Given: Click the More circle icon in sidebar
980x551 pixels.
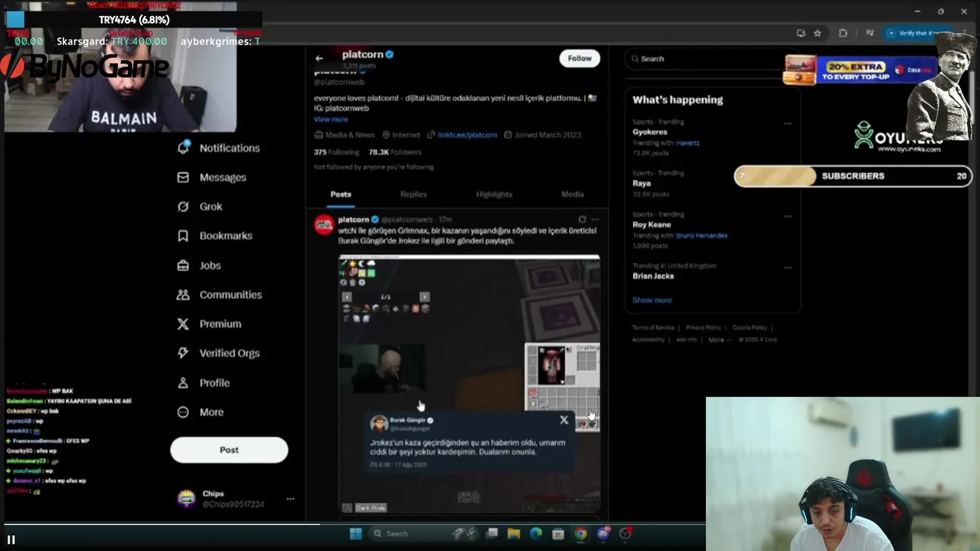Looking at the screenshot, I should click(x=183, y=412).
